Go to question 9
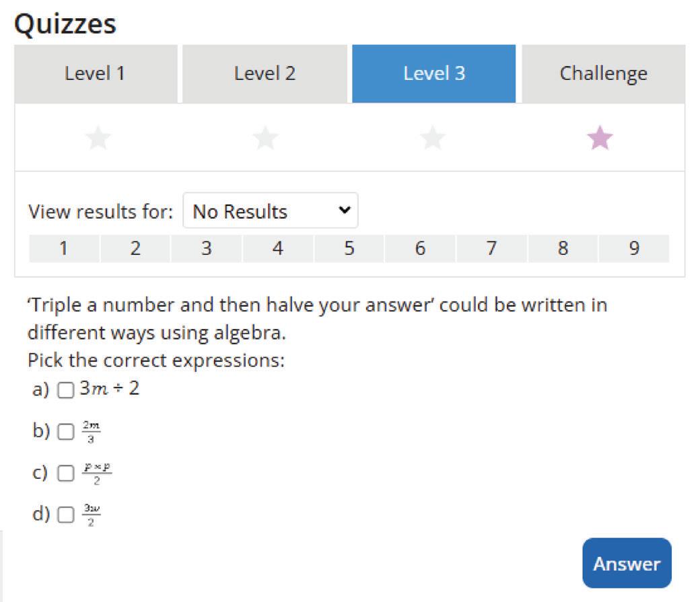The height and width of the screenshot is (602, 700). click(633, 249)
